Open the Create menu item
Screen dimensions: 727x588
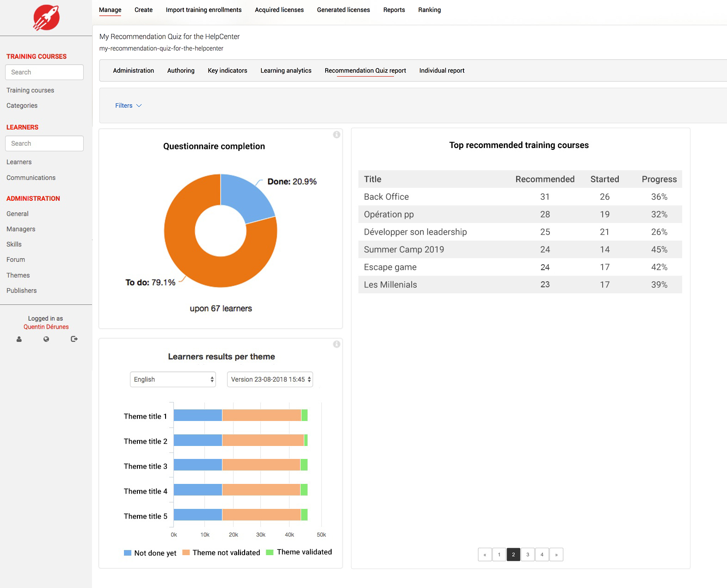(143, 10)
